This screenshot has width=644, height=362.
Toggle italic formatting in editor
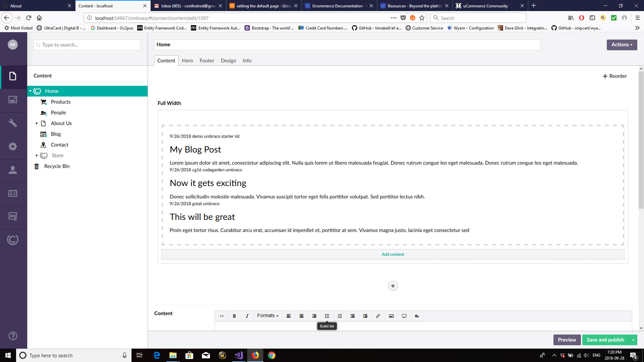[247, 316]
